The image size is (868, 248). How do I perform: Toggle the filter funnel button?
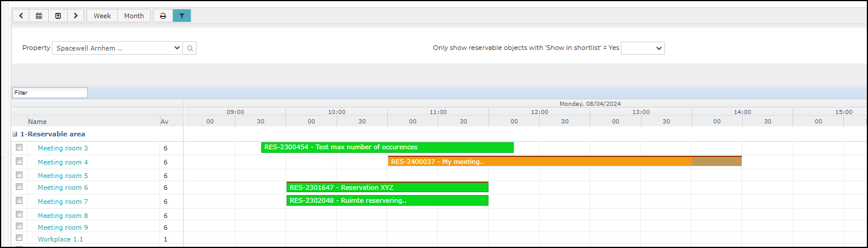[182, 16]
